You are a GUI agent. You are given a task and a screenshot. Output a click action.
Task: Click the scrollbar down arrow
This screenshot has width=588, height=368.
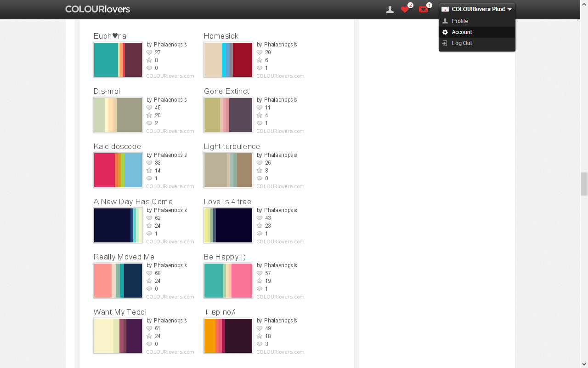click(x=584, y=364)
